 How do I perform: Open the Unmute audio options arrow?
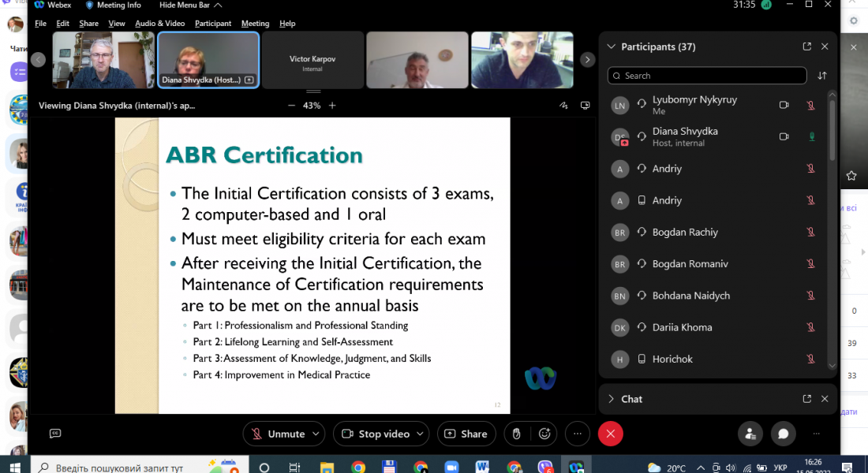coord(316,434)
